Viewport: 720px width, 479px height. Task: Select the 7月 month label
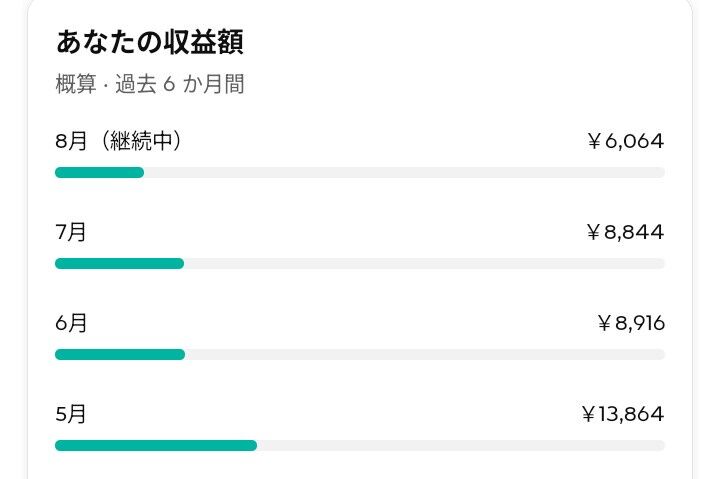pos(71,231)
